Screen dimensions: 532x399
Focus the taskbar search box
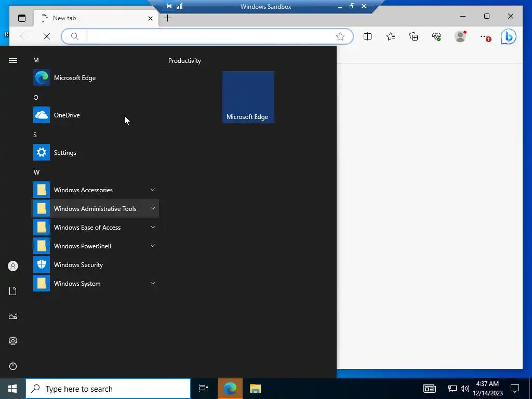click(x=108, y=389)
